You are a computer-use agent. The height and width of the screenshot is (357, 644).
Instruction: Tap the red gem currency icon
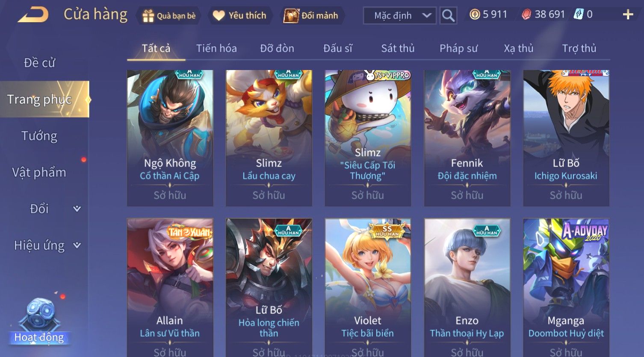[526, 15]
